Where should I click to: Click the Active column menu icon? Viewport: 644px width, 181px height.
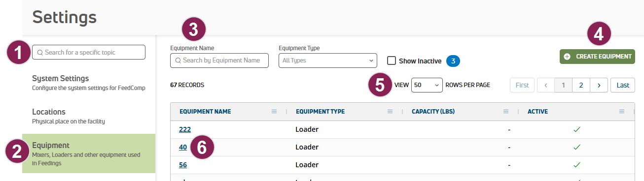[x=622, y=112]
